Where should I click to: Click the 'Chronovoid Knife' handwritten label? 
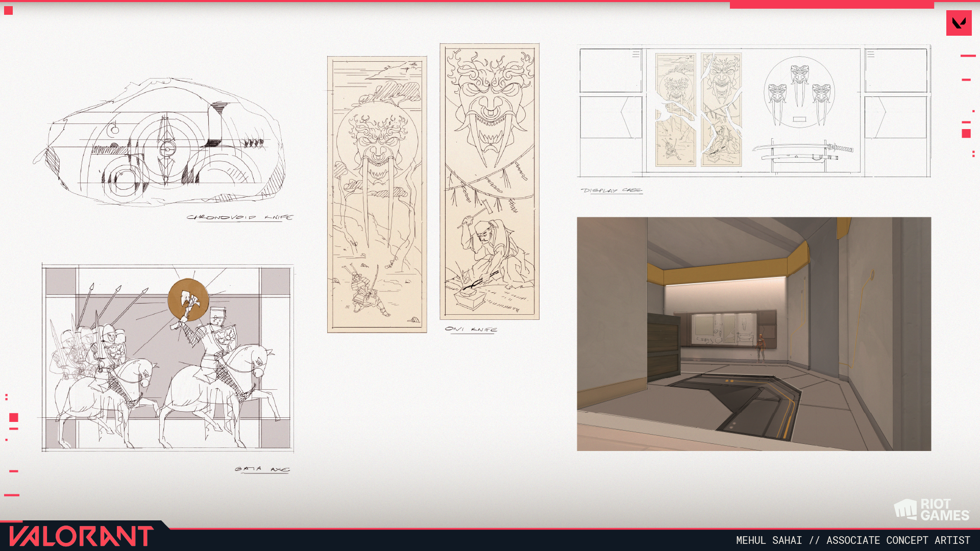tap(240, 217)
